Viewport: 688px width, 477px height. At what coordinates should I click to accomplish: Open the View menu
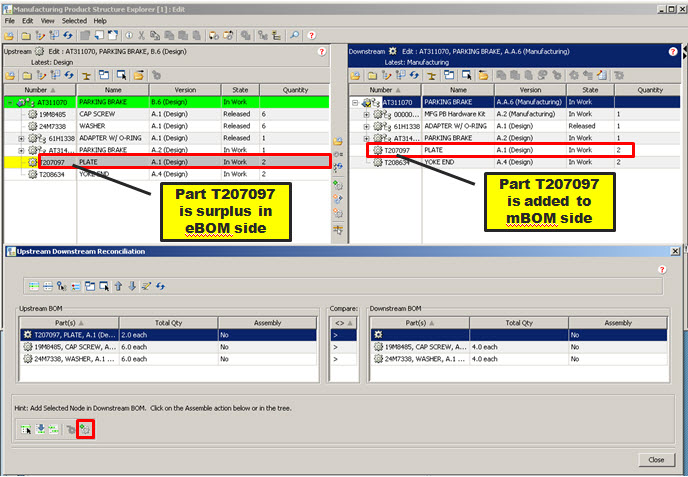point(47,21)
